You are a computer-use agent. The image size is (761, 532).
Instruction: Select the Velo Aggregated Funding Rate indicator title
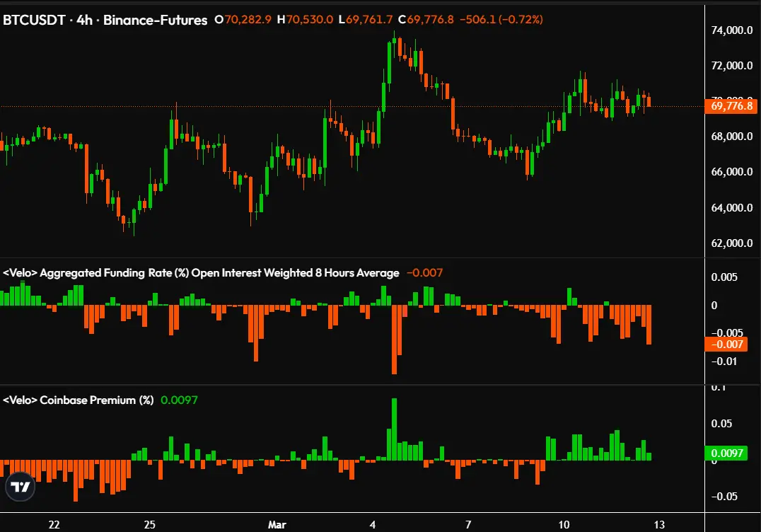coord(201,273)
